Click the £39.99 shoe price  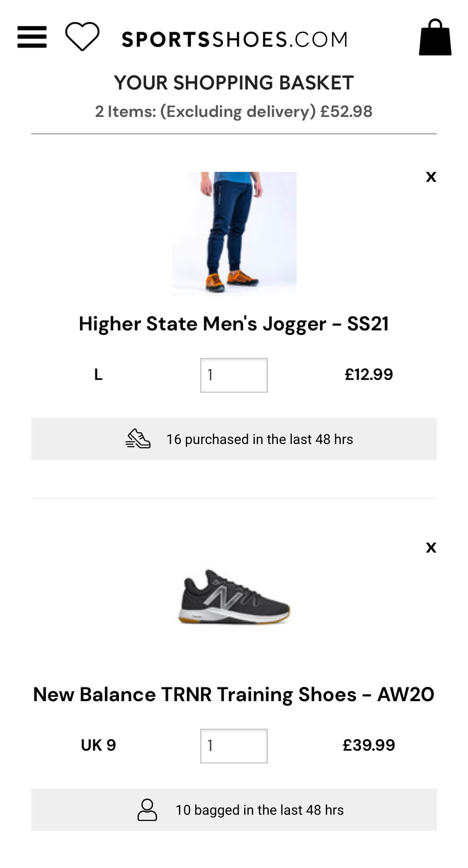[369, 745]
